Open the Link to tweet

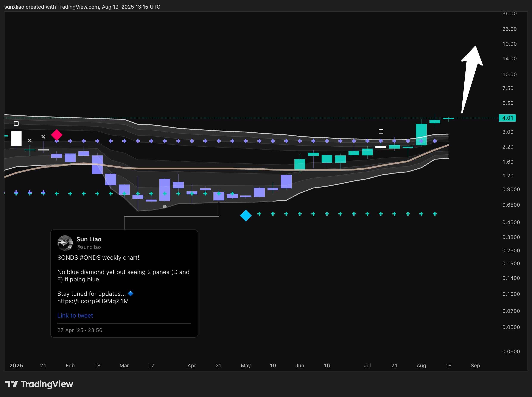(x=75, y=316)
